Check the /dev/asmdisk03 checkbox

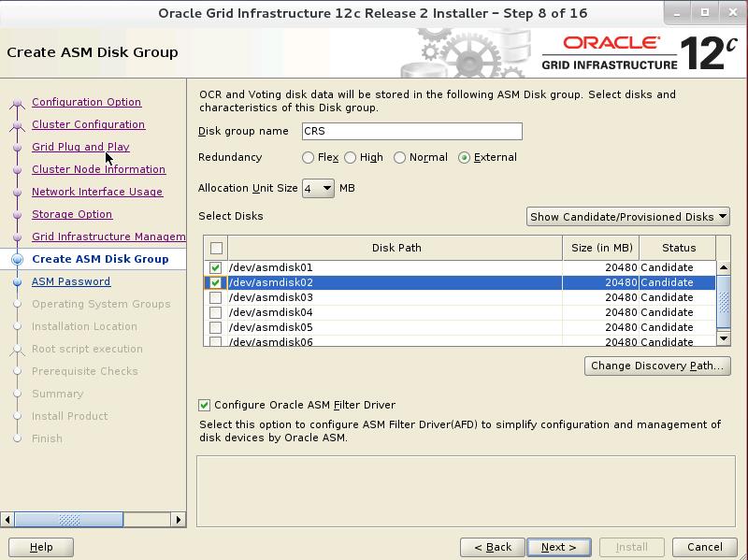point(216,297)
